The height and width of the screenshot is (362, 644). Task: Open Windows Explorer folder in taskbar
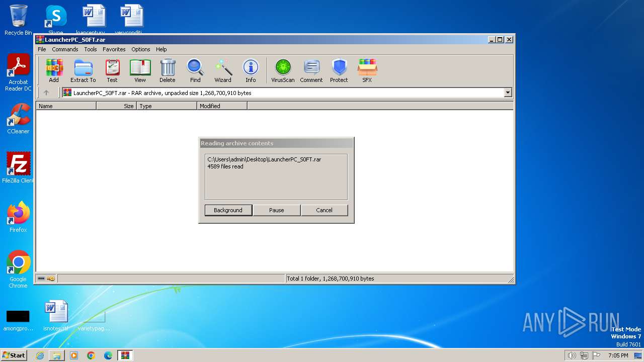[x=57, y=355]
